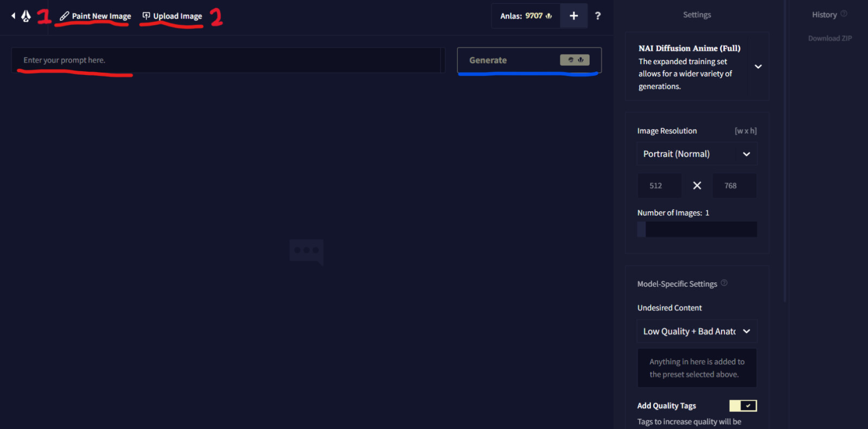Toggle the Add Quality Tags switch

click(x=743, y=406)
